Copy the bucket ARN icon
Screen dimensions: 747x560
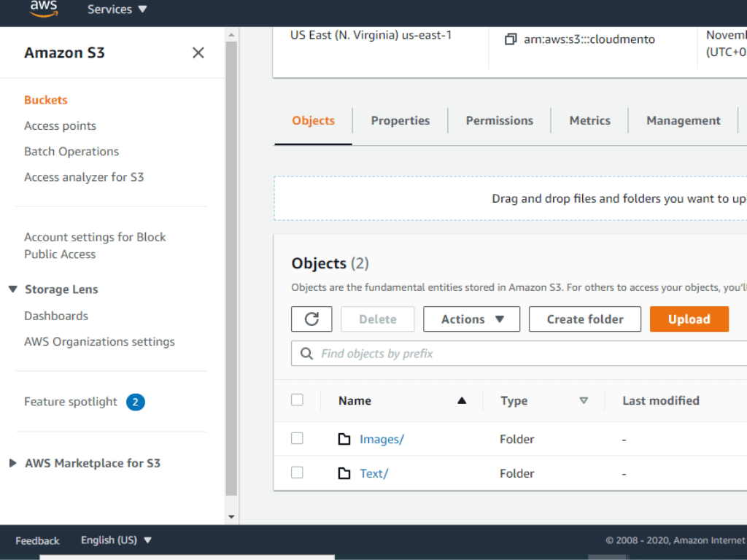[x=510, y=39]
